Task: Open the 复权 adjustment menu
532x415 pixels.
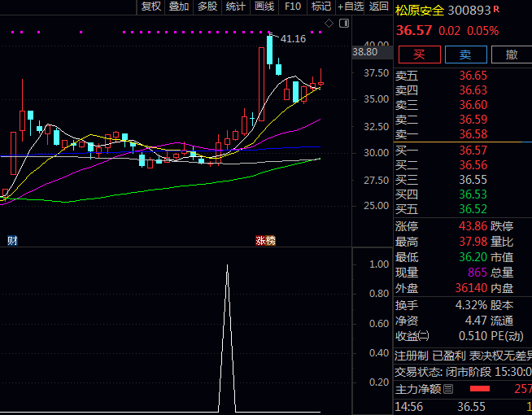Action: tap(151, 7)
